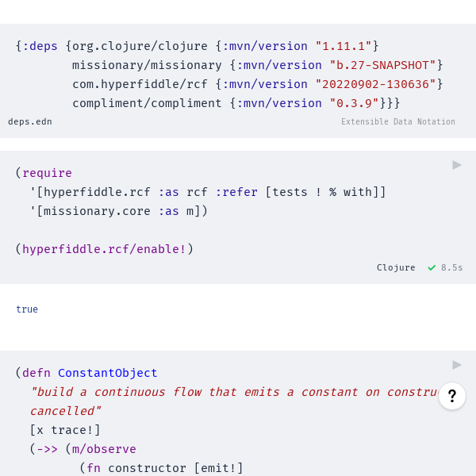Click the require keyword in code

point(47,173)
